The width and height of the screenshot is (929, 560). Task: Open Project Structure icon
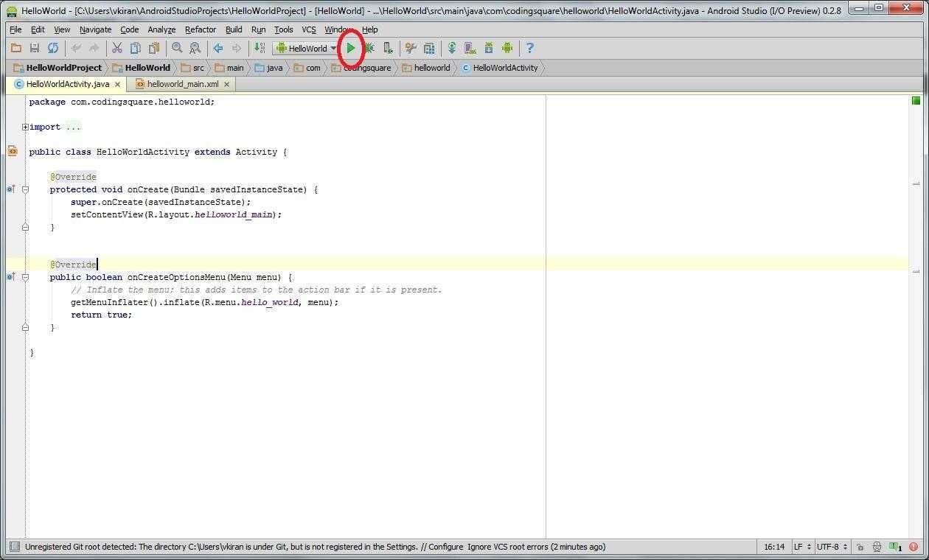[x=429, y=48]
